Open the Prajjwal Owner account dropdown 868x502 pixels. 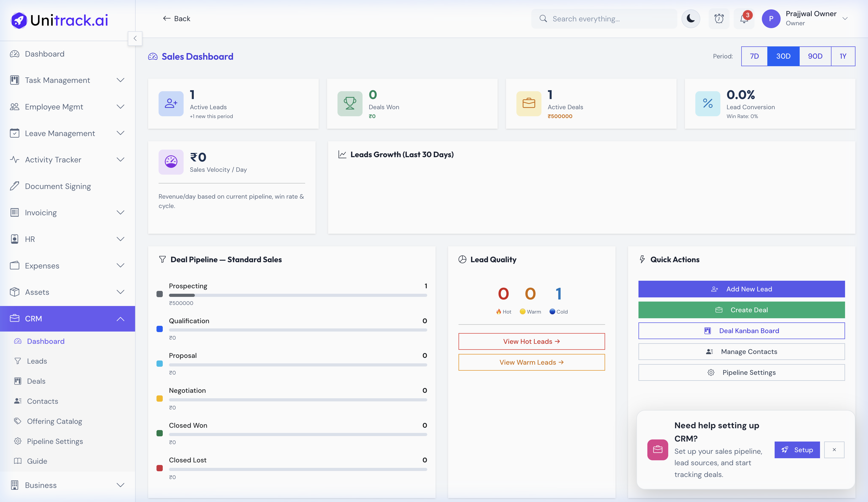point(808,19)
